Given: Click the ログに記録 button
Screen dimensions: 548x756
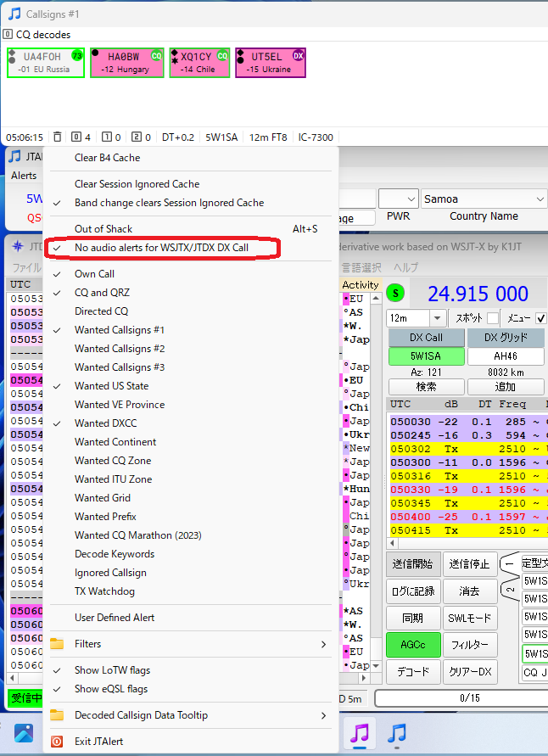Looking at the screenshot, I should click(x=413, y=591).
